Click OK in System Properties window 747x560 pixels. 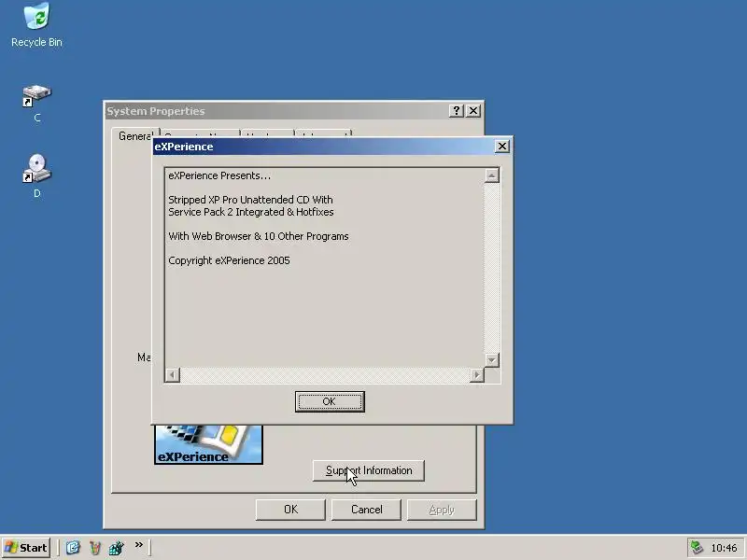[x=290, y=510]
